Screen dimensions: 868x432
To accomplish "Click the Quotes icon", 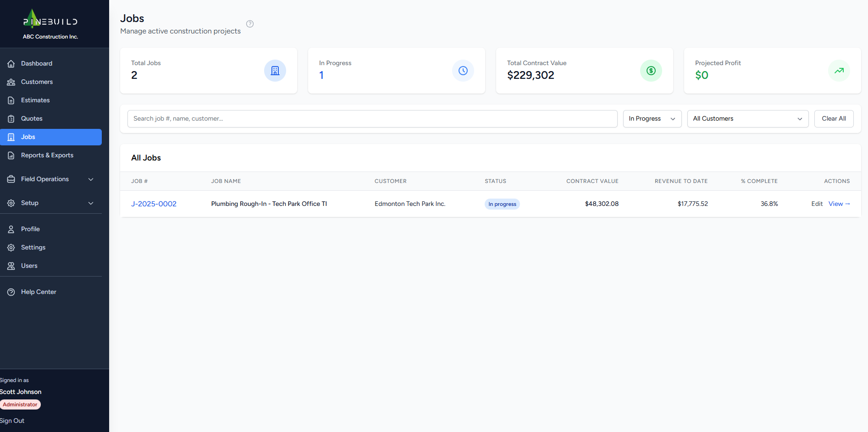I will tap(11, 118).
